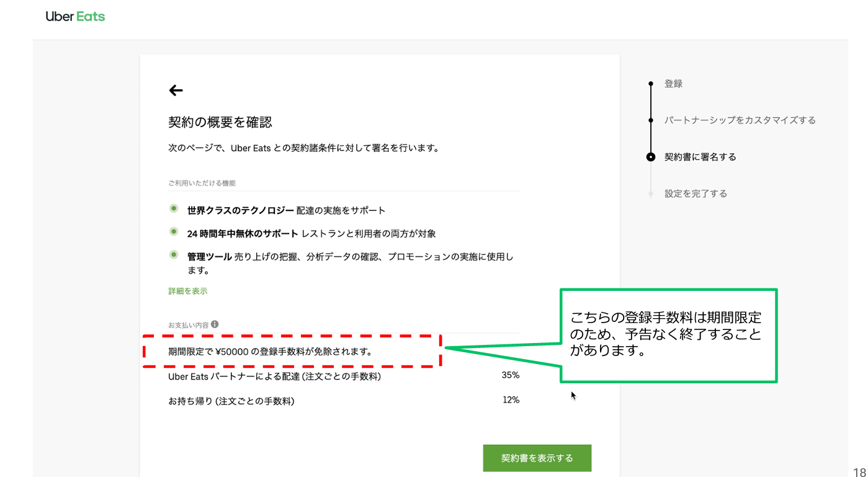
Task: Select the 登録 step in progress list
Action: coord(674,84)
